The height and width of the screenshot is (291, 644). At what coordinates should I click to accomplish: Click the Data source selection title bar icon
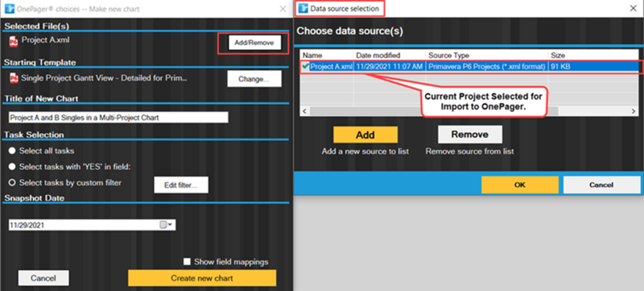303,8
